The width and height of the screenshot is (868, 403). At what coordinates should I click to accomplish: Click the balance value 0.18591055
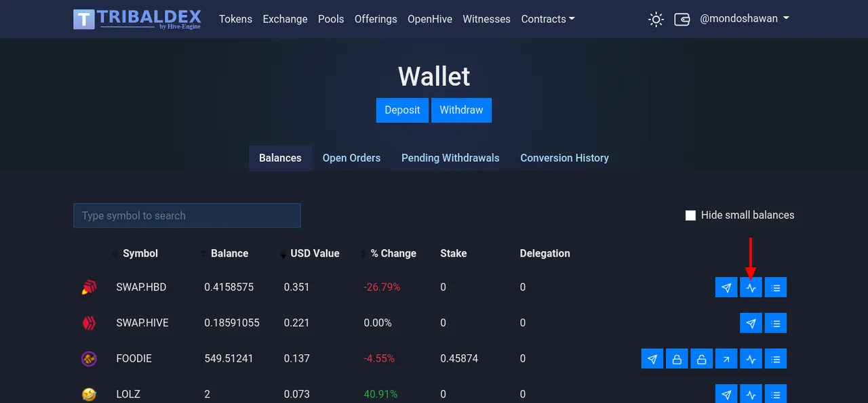coord(232,323)
